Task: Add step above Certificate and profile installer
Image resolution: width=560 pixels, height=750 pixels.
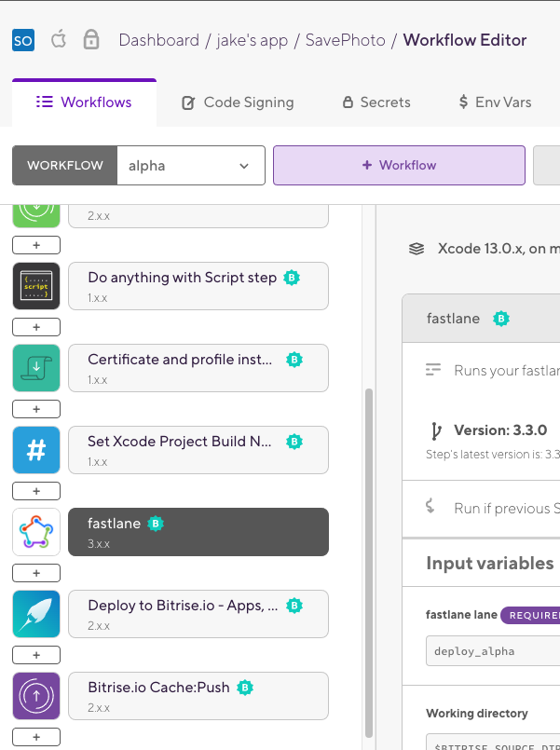Action: (36, 327)
